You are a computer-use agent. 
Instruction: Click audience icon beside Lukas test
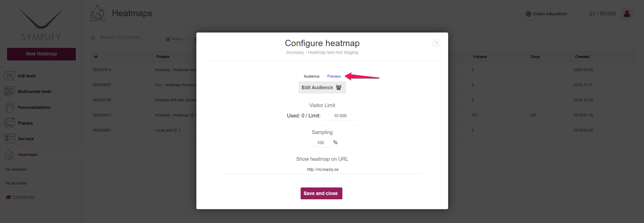[175, 130]
